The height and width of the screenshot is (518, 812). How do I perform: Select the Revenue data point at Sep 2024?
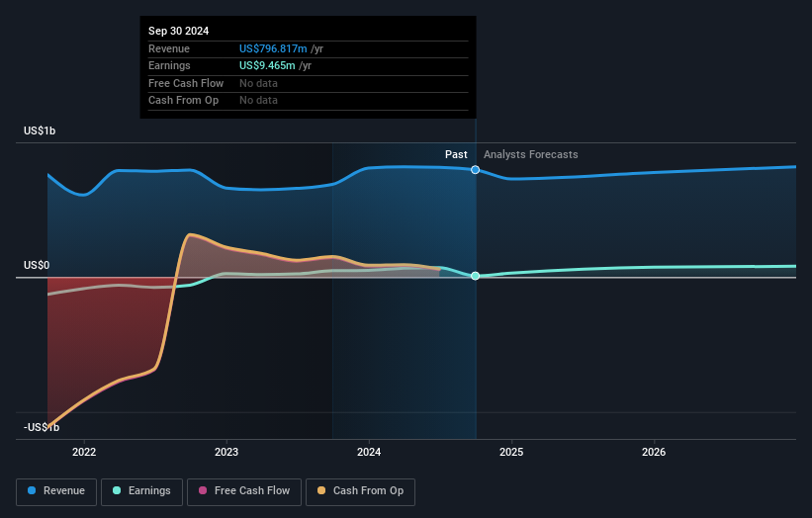(476, 170)
